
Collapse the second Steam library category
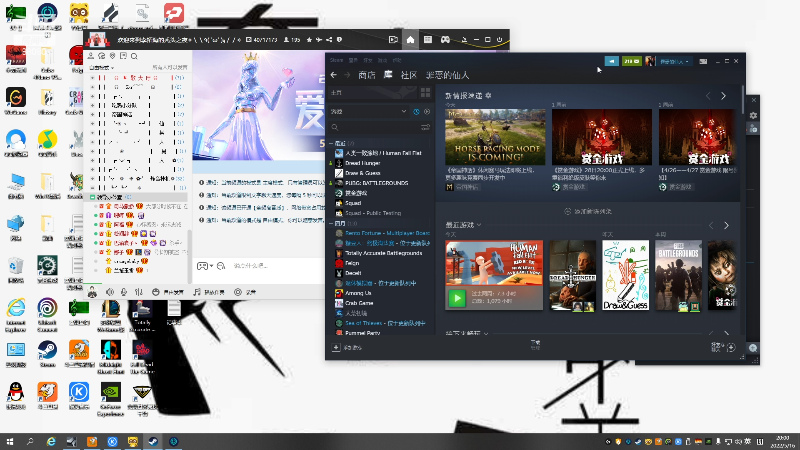pos(331,223)
